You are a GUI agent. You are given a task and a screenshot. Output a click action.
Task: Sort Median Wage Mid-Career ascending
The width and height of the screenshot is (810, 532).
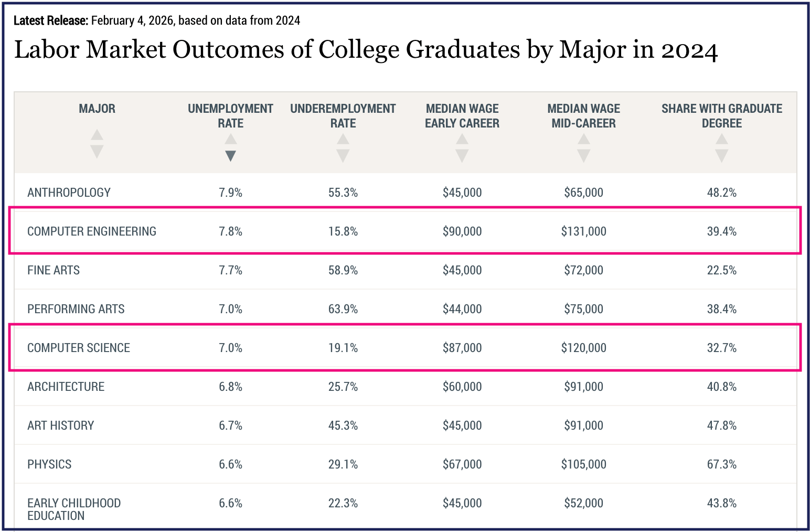(x=583, y=140)
